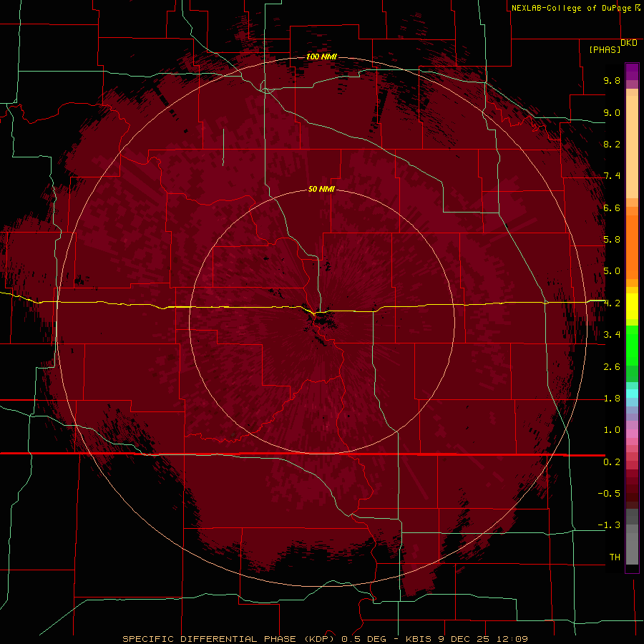Click the TH threshold label
This screenshot has height=644, width=644.
point(615,557)
